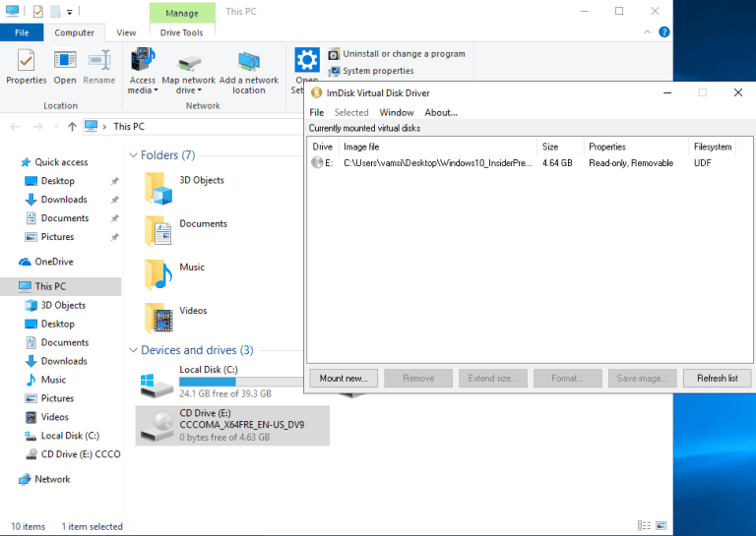Screen dimensions: 756x536
Task: Open the ImDisk About menu
Action: (441, 113)
